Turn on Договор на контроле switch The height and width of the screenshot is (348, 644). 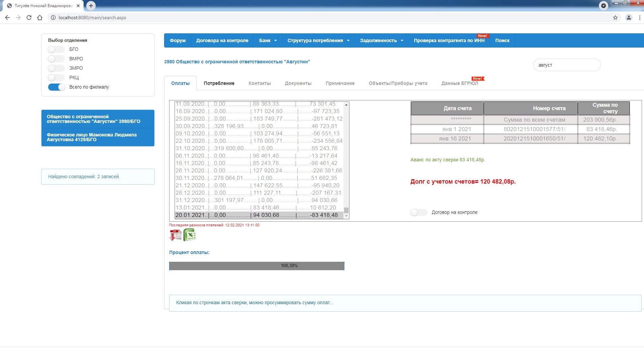click(x=419, y=212)
